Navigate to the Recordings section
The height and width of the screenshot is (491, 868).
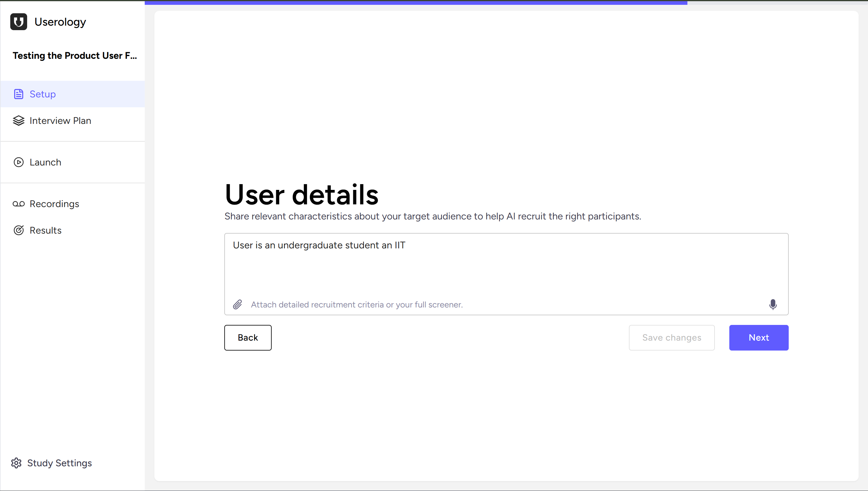54,204
